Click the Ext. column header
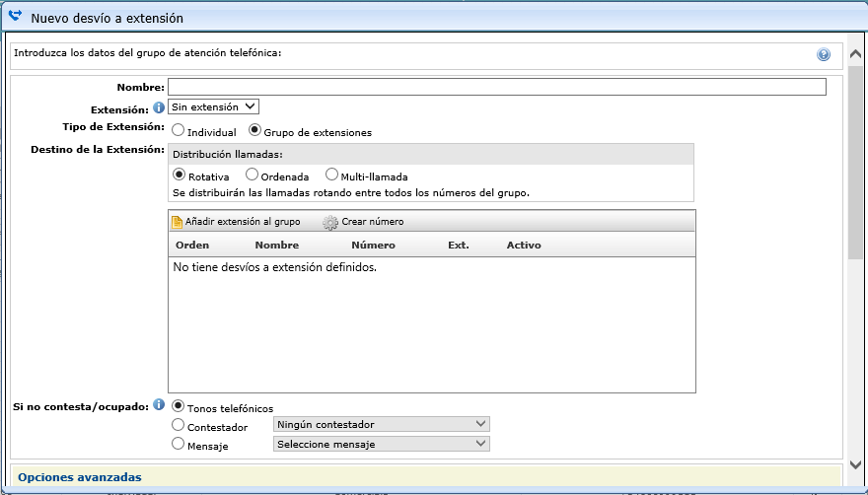This screenshot has height=495, width=868. coord(459,245)
